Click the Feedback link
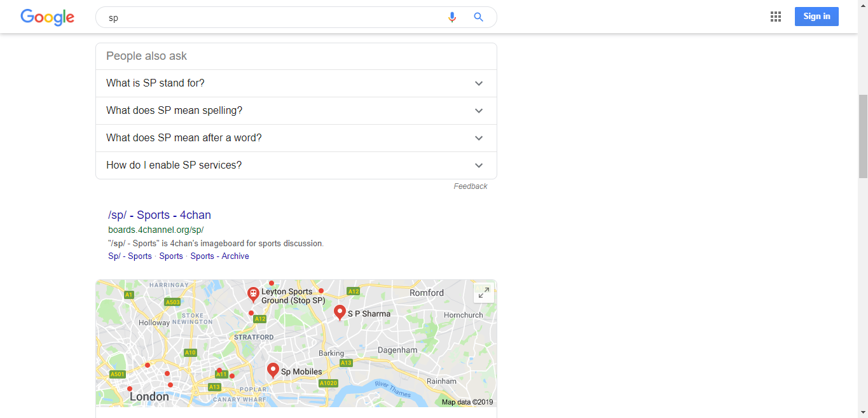 coord(471,186)
